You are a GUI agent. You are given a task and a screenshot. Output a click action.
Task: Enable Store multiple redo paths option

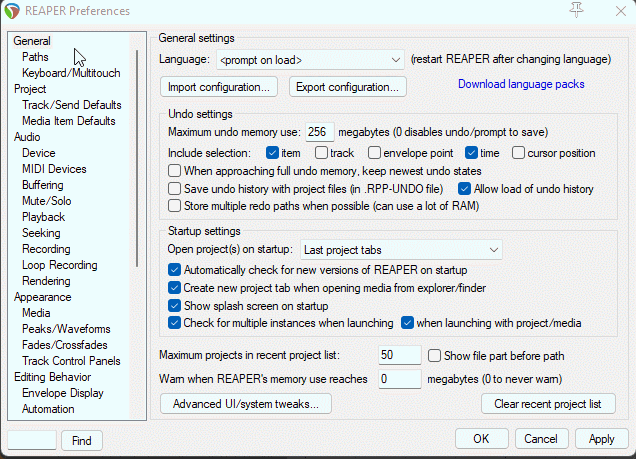(x=174, y=206)
